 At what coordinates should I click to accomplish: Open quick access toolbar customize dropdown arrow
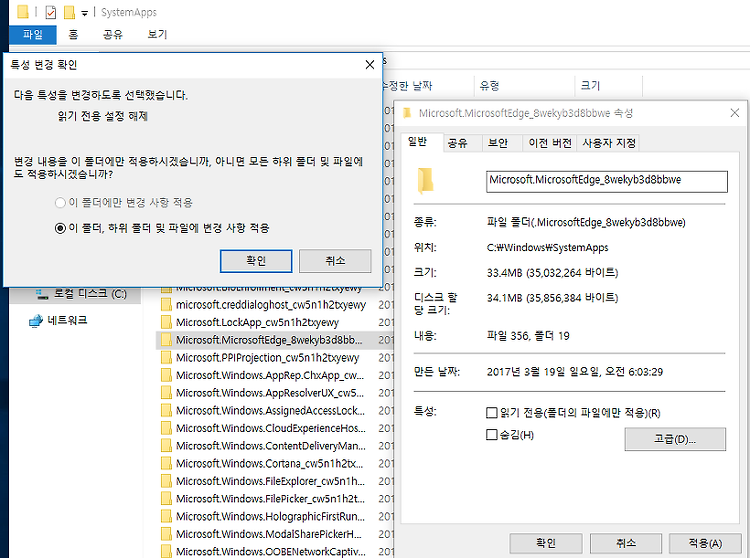click(x=85, y=13)
